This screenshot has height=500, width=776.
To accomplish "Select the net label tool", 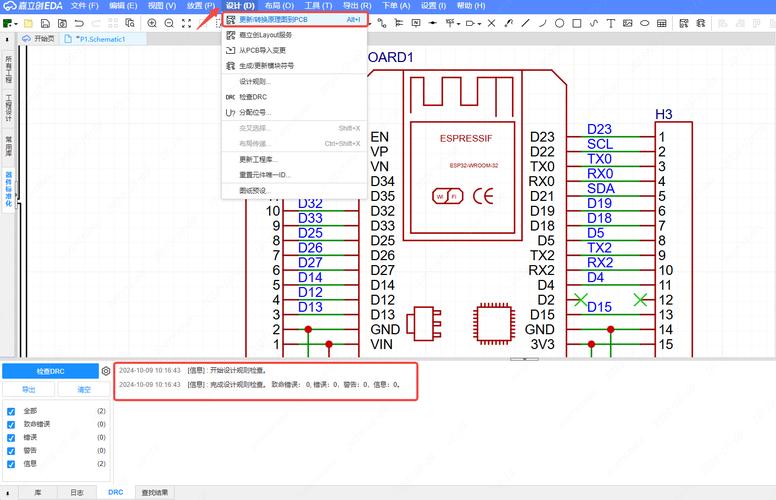I will coord(416,23).
